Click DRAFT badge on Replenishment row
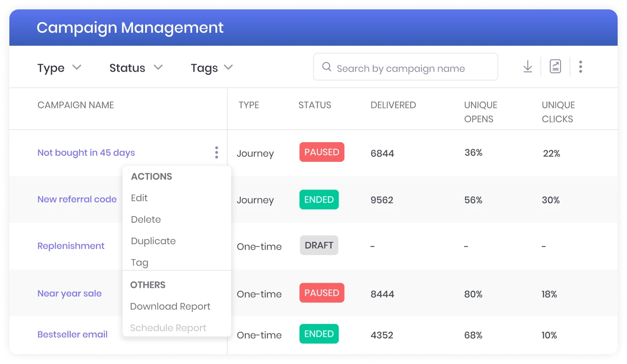627x364 pixels. click(x=319, y=246)
